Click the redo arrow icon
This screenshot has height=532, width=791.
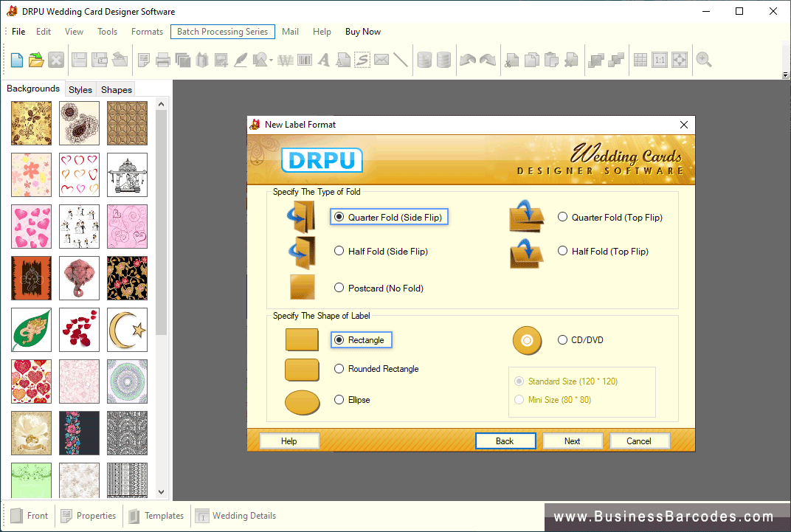(488, 60)
